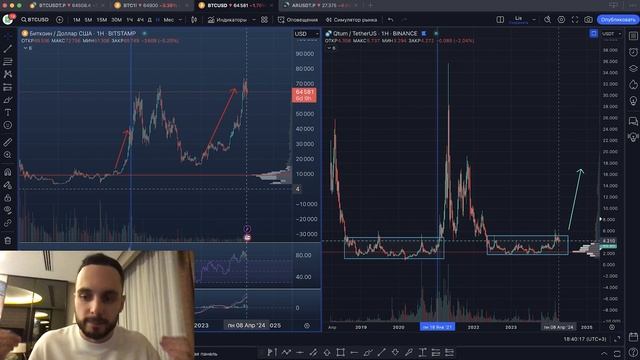The image size is (640, 360).
Task: Switch to the BTCUSDT.P browser tab
Action: (65, 5)
